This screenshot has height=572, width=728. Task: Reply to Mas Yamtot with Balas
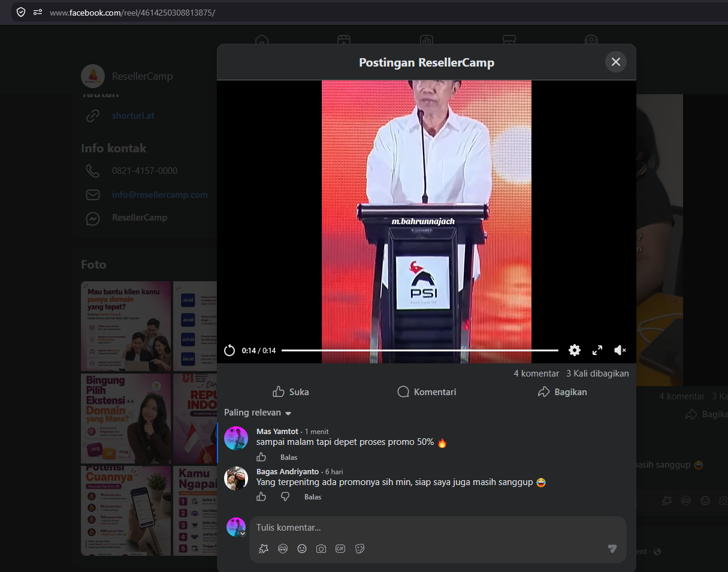click(x=289, y=457)
